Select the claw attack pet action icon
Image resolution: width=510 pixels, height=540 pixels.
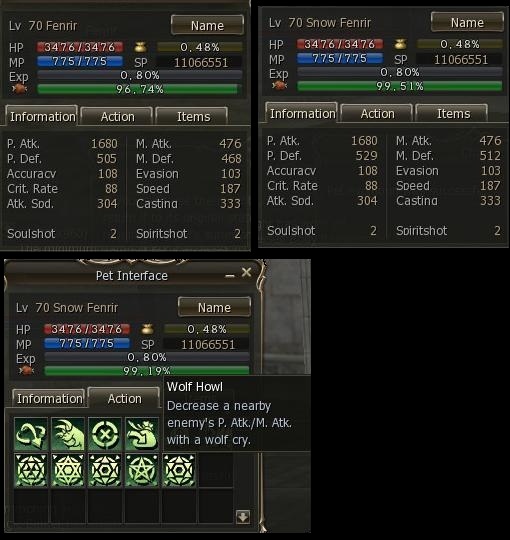(68, 434)
